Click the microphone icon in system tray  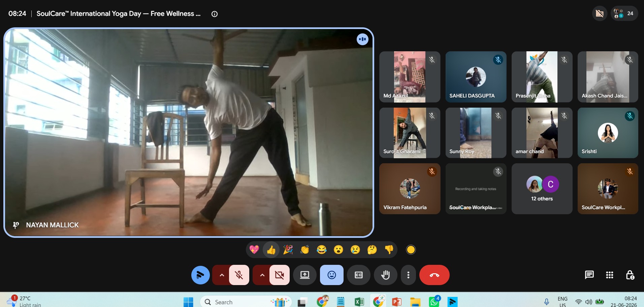point(547,302)
